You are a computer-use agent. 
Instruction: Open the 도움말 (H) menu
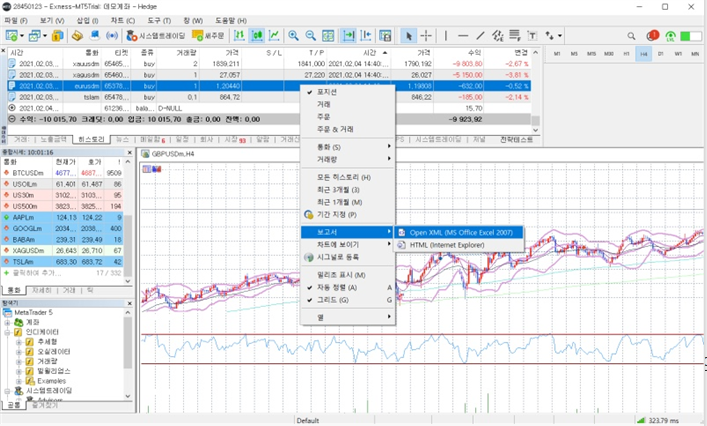(x=230, y=21)
